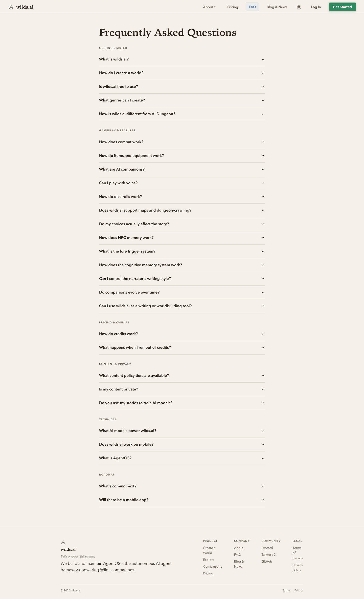Click the wilds.ai mountain logo in header
Screen dimensions: 364x599
[x=11, y=7]
